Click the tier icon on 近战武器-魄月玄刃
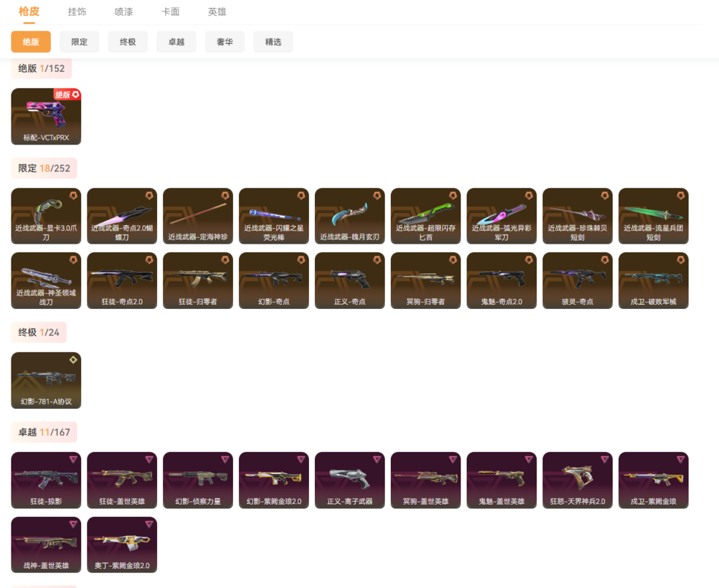The width and height of the screenshot is (719, 588). tap(377, 196)
